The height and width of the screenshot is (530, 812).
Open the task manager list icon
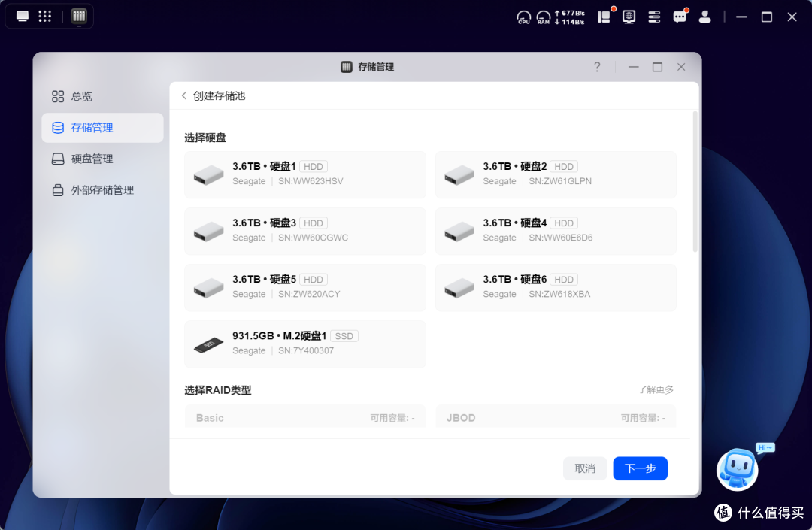click(x=654, y=17)
